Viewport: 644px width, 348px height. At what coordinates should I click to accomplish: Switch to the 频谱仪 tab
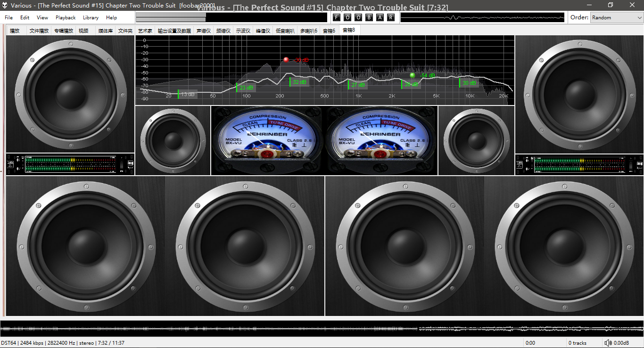(223, 31)
